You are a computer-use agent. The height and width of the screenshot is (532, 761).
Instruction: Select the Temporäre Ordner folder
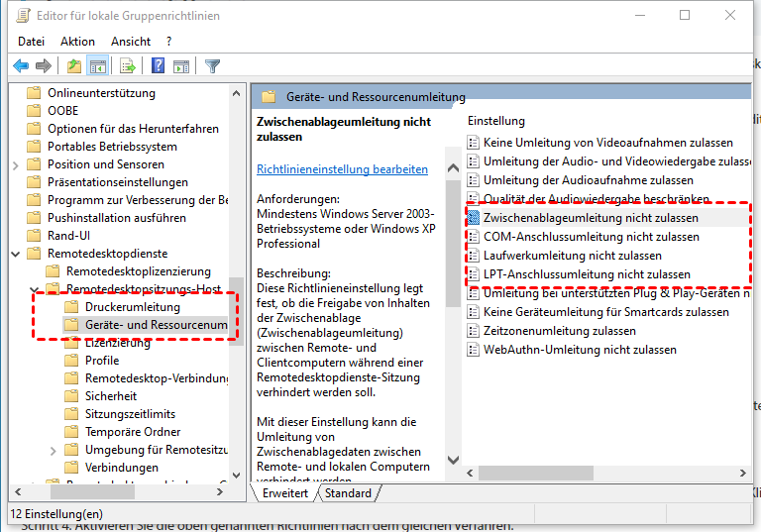[x=133, y=432]
